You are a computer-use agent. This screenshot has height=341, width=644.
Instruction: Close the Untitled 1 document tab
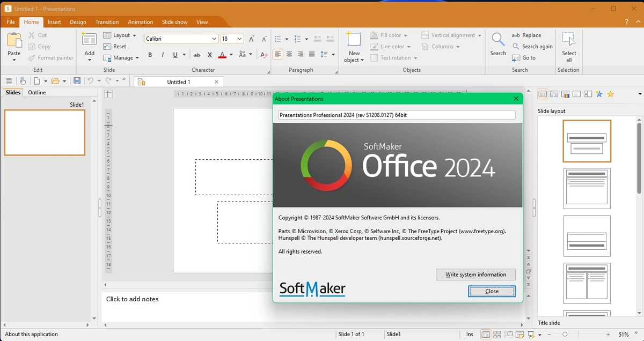(x=217, y=82)
